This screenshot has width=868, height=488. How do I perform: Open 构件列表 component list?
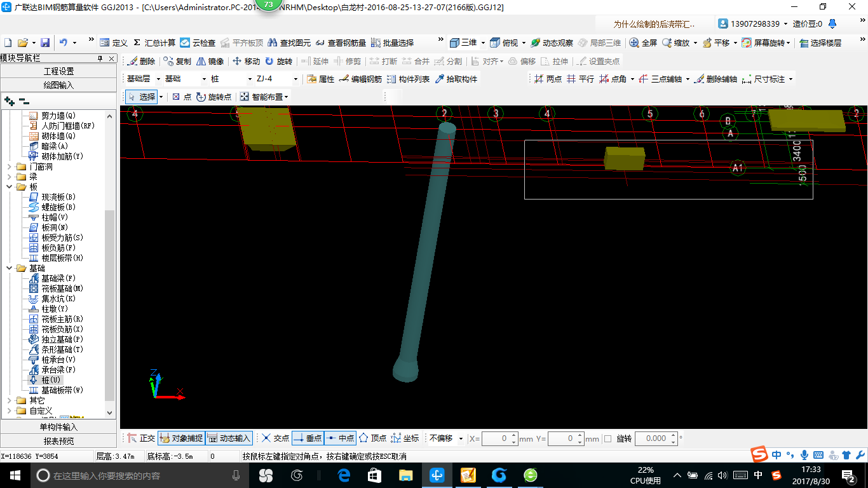tap(407, 79)
